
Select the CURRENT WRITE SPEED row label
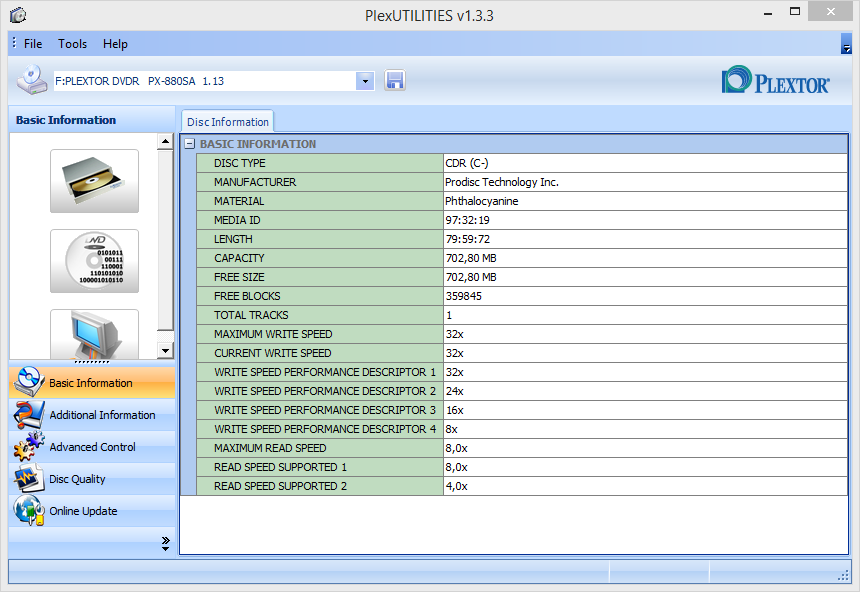pyautogui.click(x=320, y=353)
